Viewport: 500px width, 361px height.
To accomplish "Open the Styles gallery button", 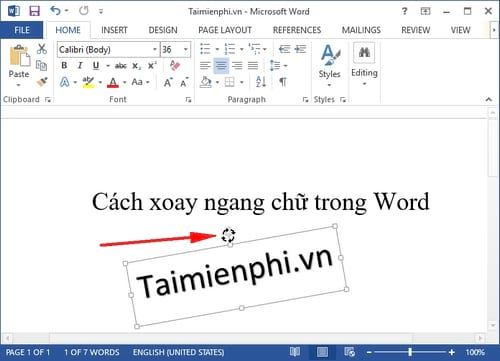I will pos(329,65).
